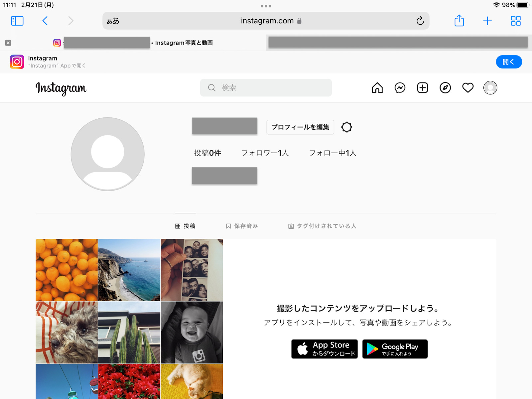532x399 pixels.
Task: Open the Explore compass icon
Action: click(445, 88)
